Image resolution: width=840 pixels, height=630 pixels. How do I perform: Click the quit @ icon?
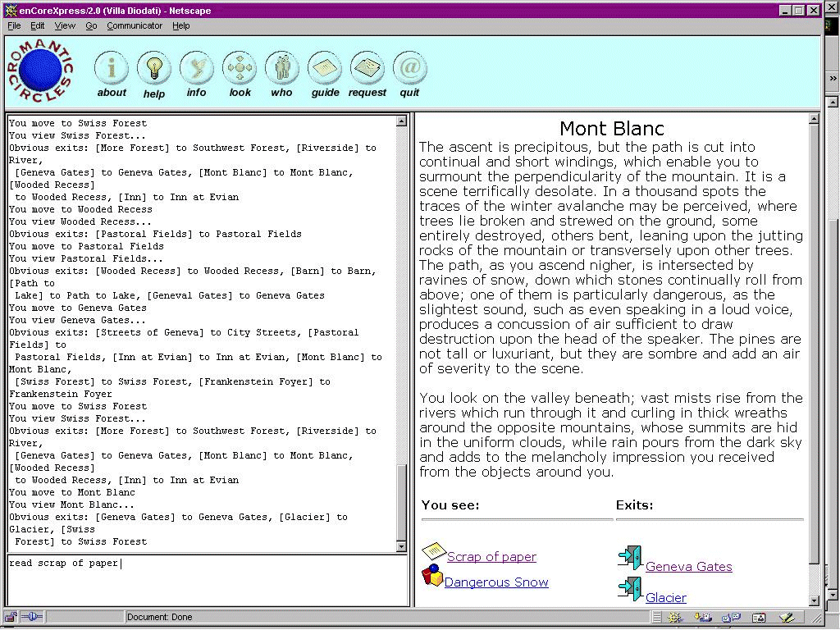click(409, 69)
